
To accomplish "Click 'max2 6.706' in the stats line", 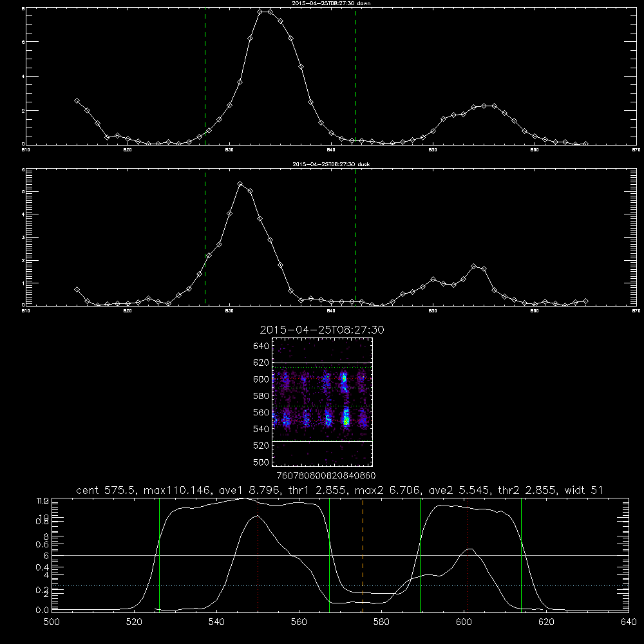I will (x=386, y=490).
